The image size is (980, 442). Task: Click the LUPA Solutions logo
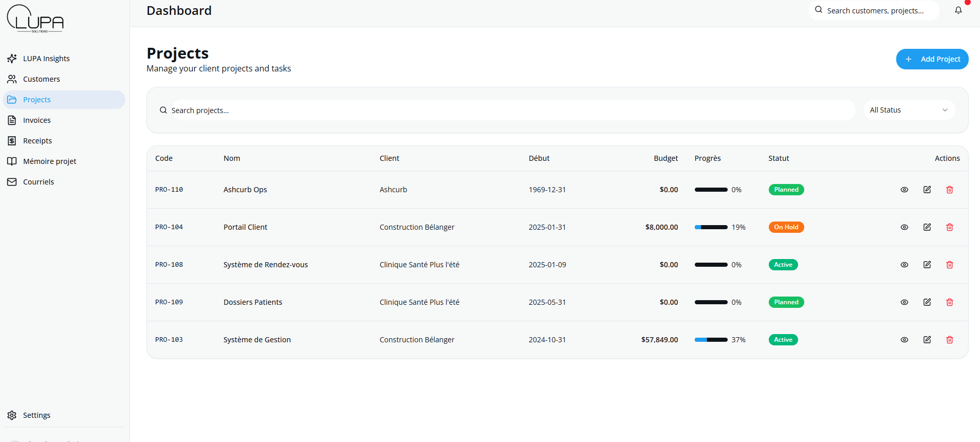tap(35, 19)
